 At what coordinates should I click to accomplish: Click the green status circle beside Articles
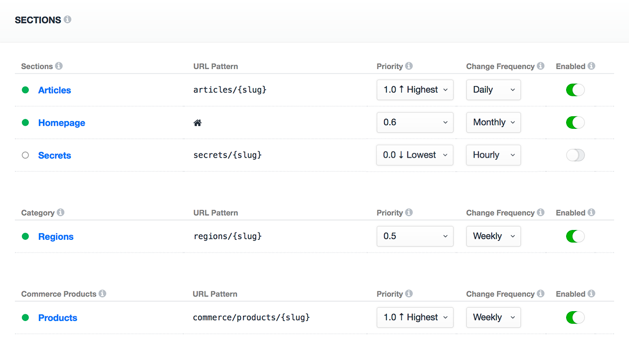point(25,90)
